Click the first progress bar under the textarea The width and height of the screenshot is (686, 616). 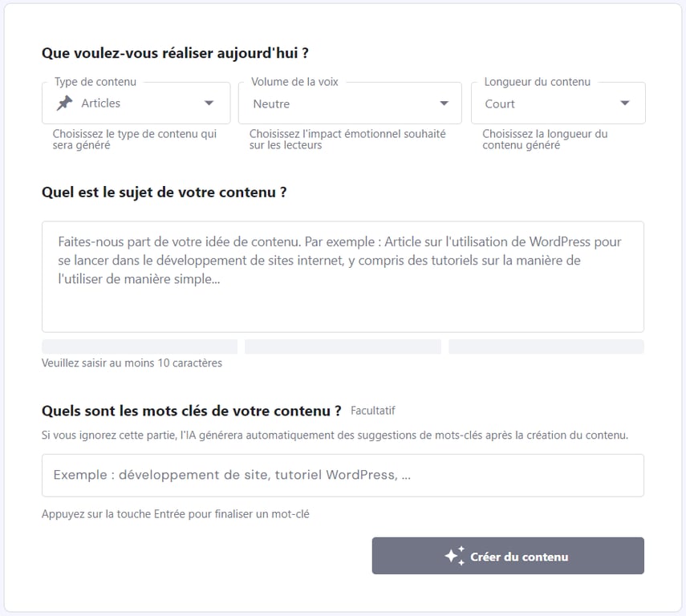[139, 346]
